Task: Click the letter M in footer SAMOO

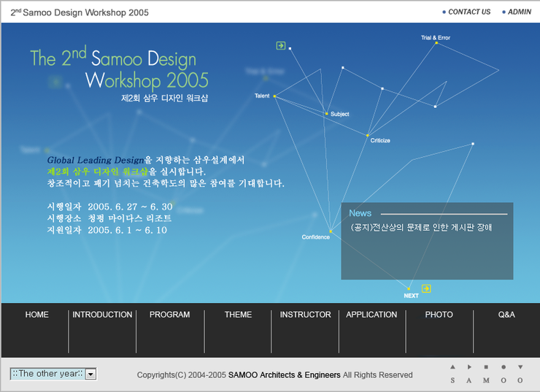Action: [486, 380]
